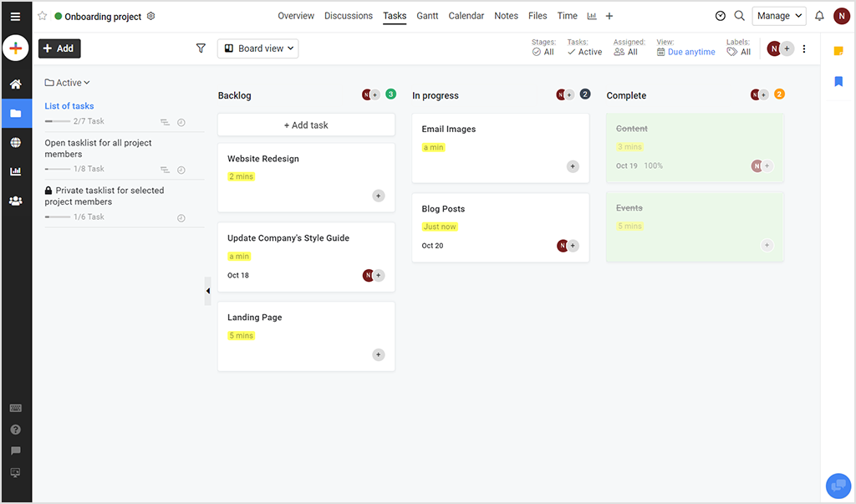The image size is (856, 504).
Task: Select the Home icon in left sidebar
Action: pos(15,84)
